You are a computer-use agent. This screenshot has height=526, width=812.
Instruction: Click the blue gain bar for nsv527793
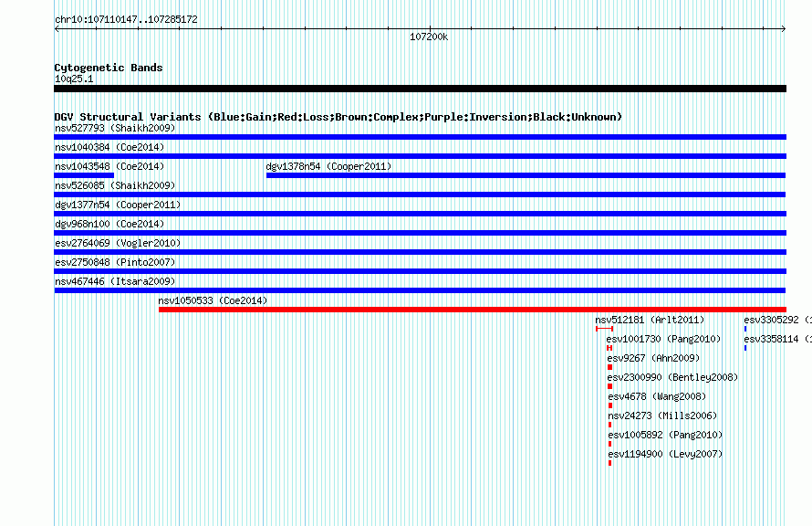point(420,137)
